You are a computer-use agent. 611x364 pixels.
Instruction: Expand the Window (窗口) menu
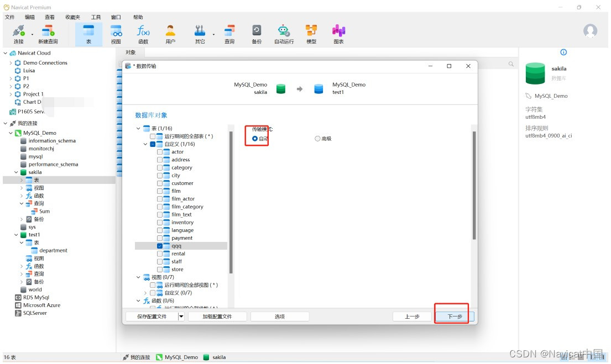pos(116,17)
